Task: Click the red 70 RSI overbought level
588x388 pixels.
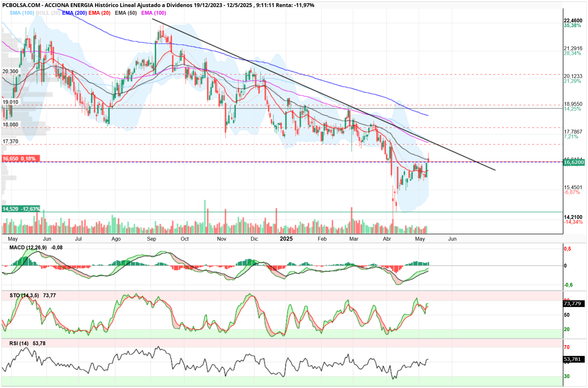Action: 567,347
